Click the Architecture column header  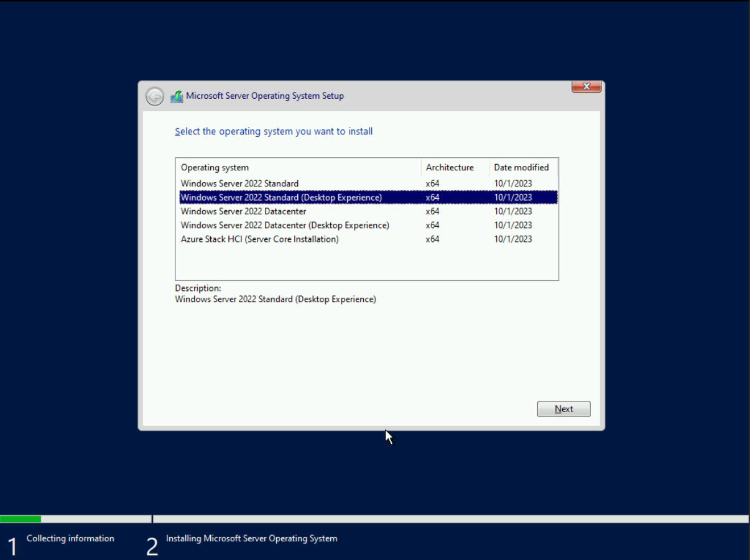click(455, 167)
